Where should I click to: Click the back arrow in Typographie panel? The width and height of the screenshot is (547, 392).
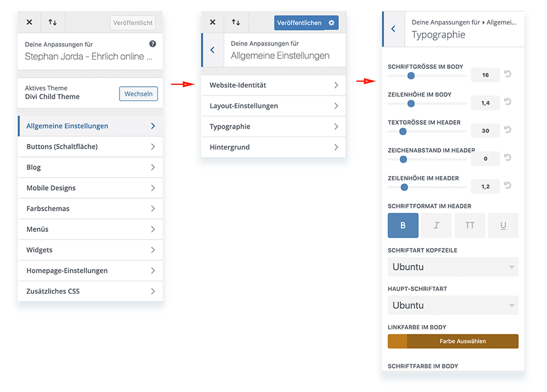point(394,29)
